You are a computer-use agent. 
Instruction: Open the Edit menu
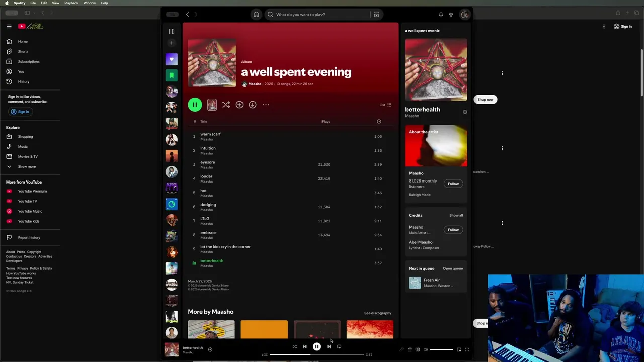(44, 3)
